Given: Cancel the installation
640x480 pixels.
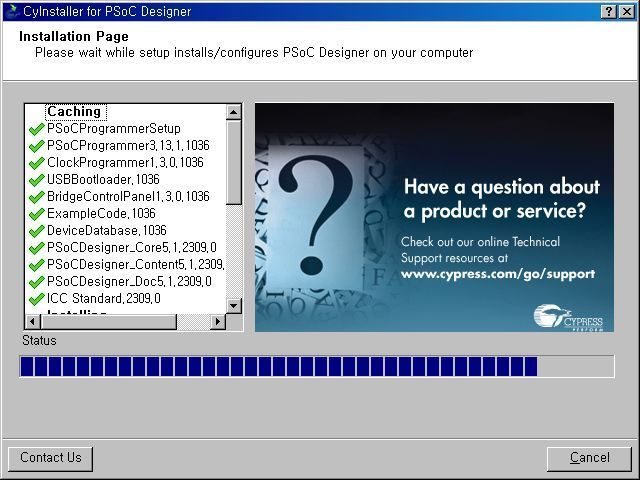Looking at the screenshot, I should 589,459.
